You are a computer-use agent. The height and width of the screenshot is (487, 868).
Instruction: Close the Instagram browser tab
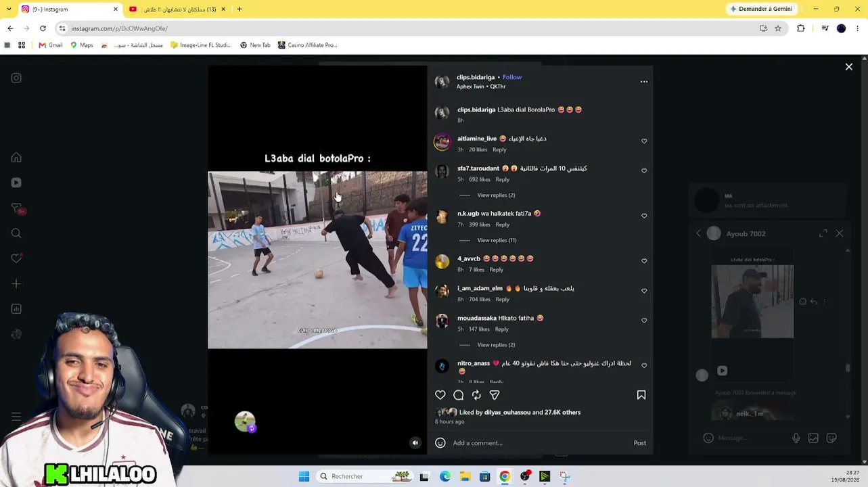[x=116, y=9]
